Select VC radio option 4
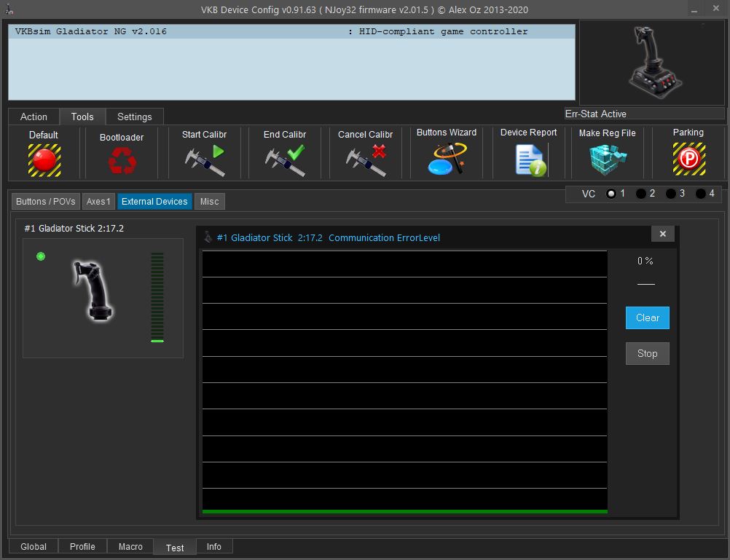 [x=701, y=194]
